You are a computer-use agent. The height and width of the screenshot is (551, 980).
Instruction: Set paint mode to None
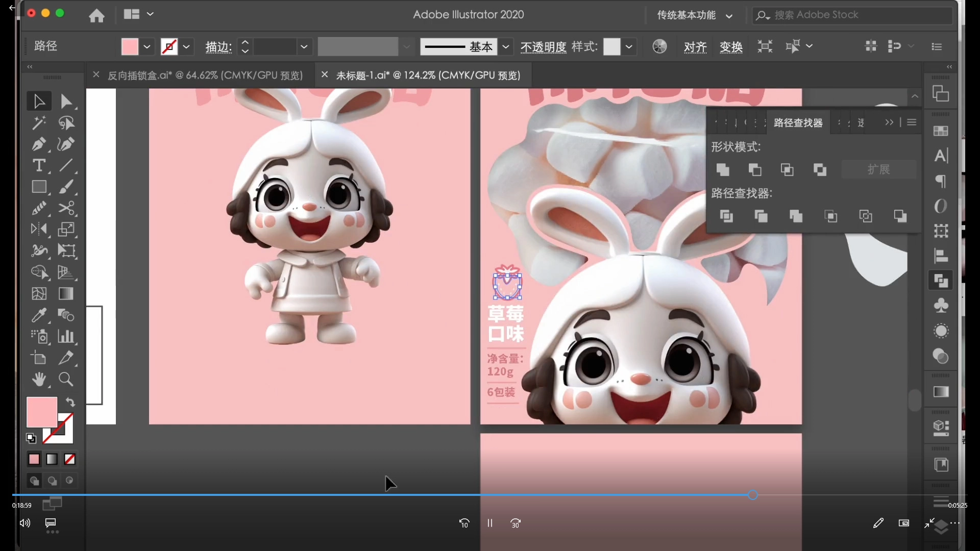70,459
